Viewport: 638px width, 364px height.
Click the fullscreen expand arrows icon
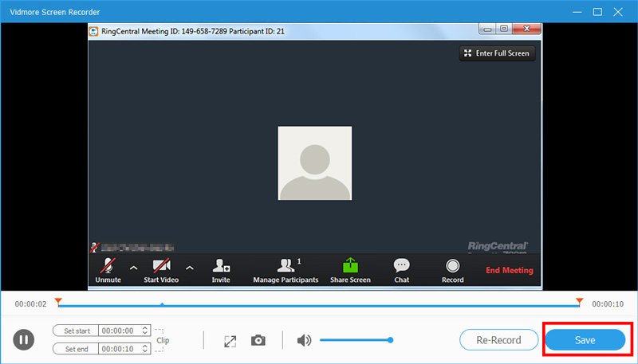point(230,341)
